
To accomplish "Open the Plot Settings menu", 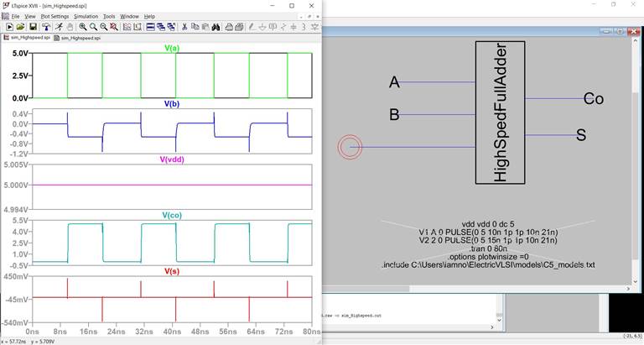I will 55,16.
